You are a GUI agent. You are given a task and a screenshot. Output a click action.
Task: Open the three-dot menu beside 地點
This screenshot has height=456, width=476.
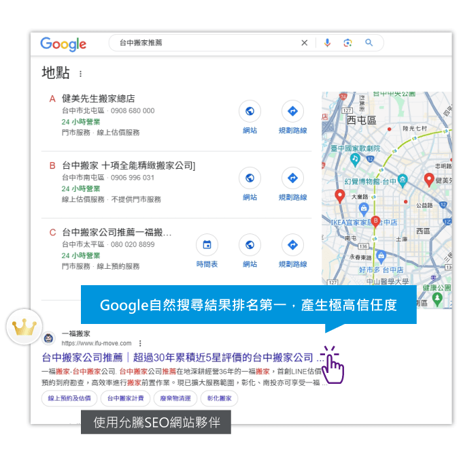click(x=80, y=74)
